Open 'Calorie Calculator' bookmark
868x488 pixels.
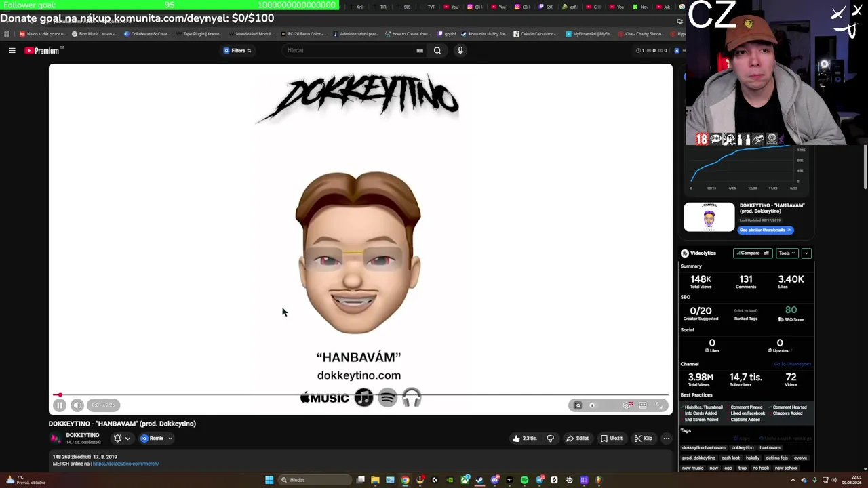[536, 34]
